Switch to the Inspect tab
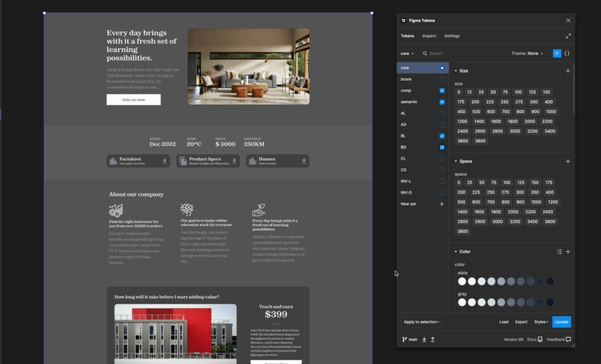601x364 pixels. pyautogui.click(x=429, y=36)
